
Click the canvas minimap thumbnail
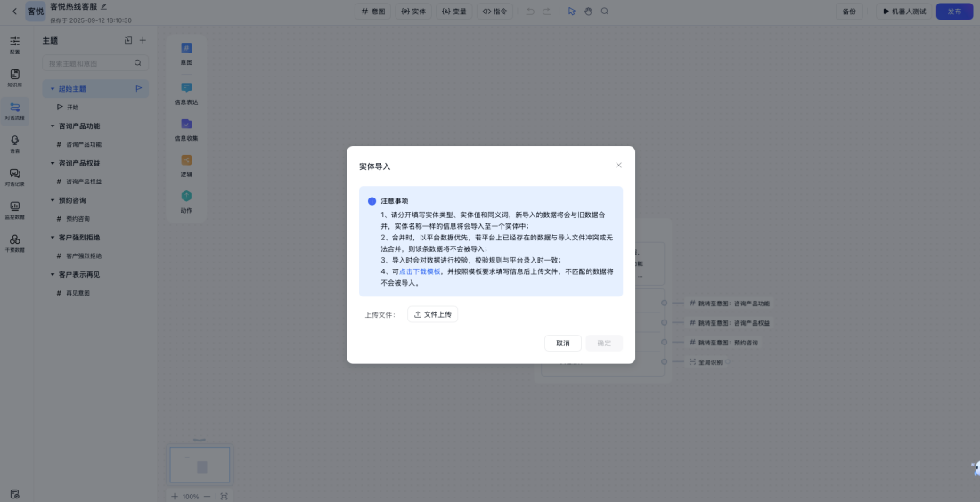pyautogui.click(x=200, y=466)
